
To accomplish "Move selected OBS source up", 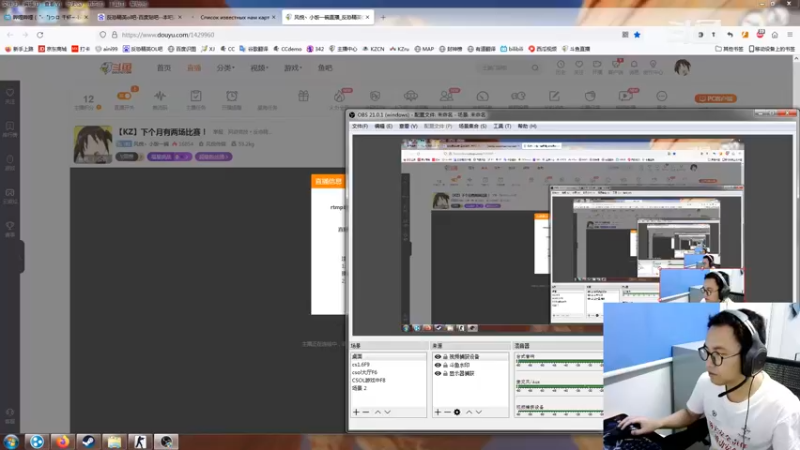I will [469, 412].
